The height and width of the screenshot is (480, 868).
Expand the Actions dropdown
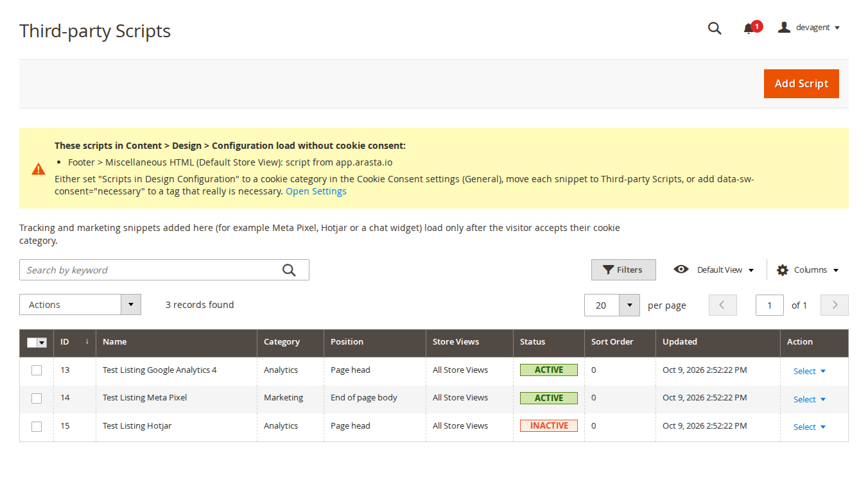point(80,305)
